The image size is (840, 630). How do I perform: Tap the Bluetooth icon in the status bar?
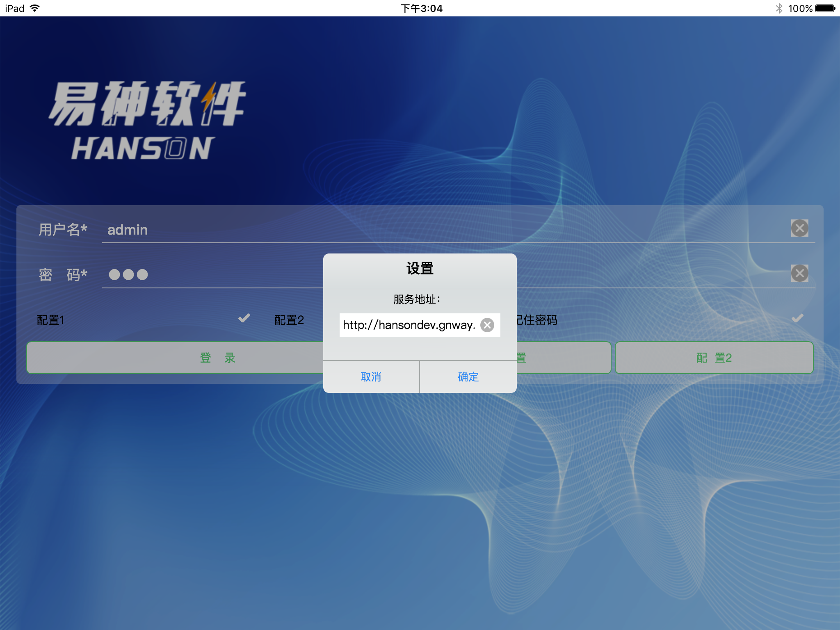(x=779, y=8)
